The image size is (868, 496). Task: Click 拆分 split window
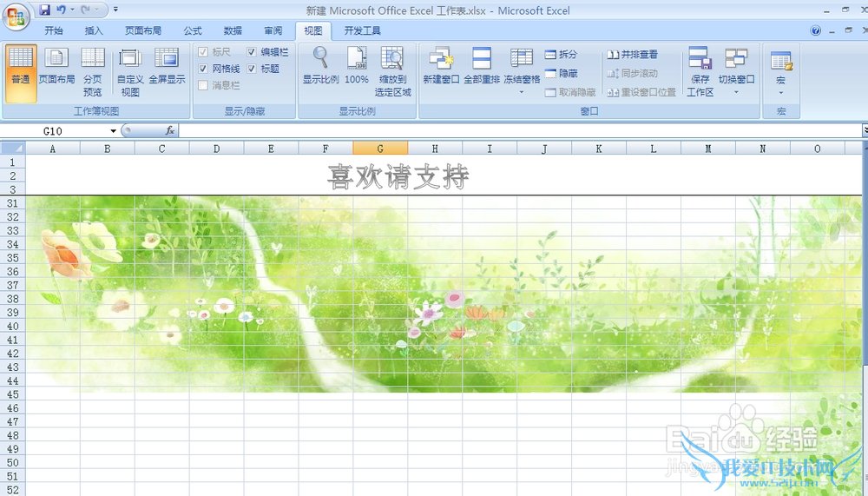pyautogui.click(x=561, y=55)
